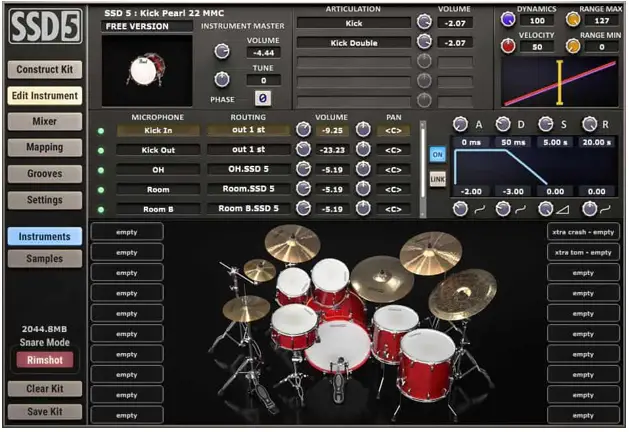Select the Kick In microphone name
The width and height of the screenshot is (629, 432).
point(158,130)
